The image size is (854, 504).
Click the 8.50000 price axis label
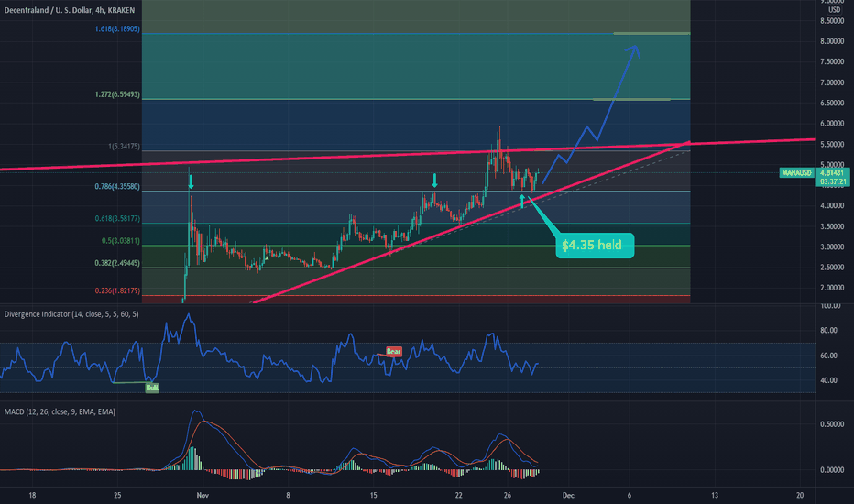click(832, 21)
